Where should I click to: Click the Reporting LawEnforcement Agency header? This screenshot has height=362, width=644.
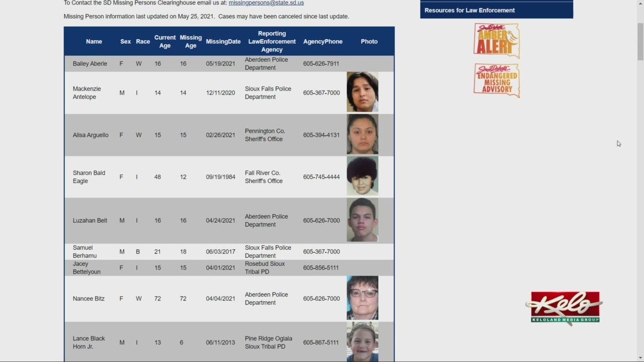[x=272, y=42]
